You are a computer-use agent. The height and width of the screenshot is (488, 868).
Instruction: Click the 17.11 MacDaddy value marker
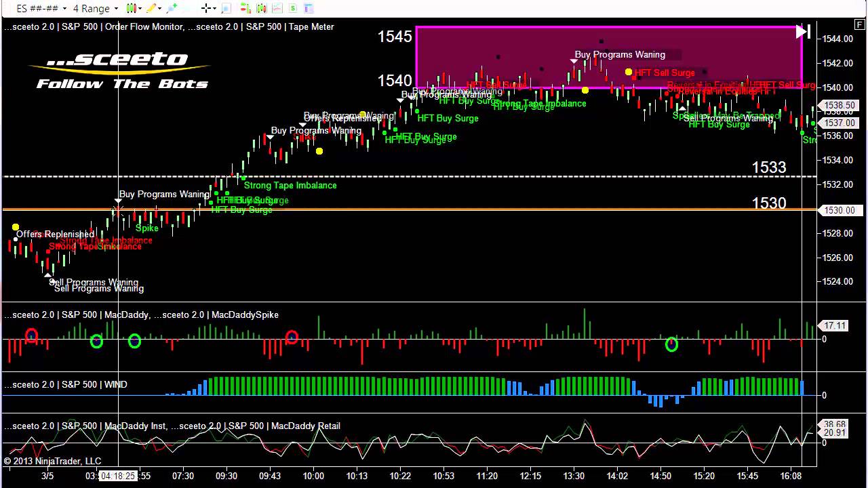(x=834, y=325)
